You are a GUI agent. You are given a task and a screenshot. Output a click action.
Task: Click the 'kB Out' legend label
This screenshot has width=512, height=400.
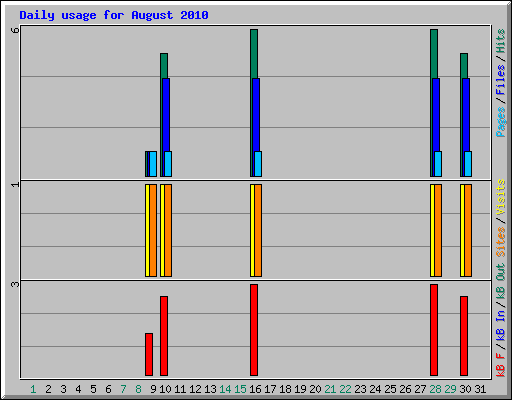click(500, 282)
